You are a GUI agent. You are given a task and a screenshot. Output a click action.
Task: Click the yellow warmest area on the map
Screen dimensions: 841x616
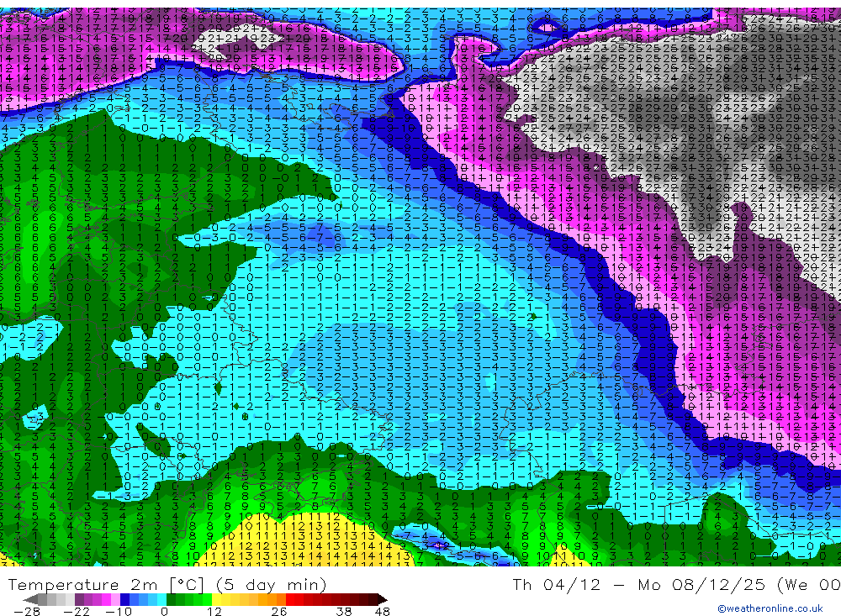click(x=306, y=541)
